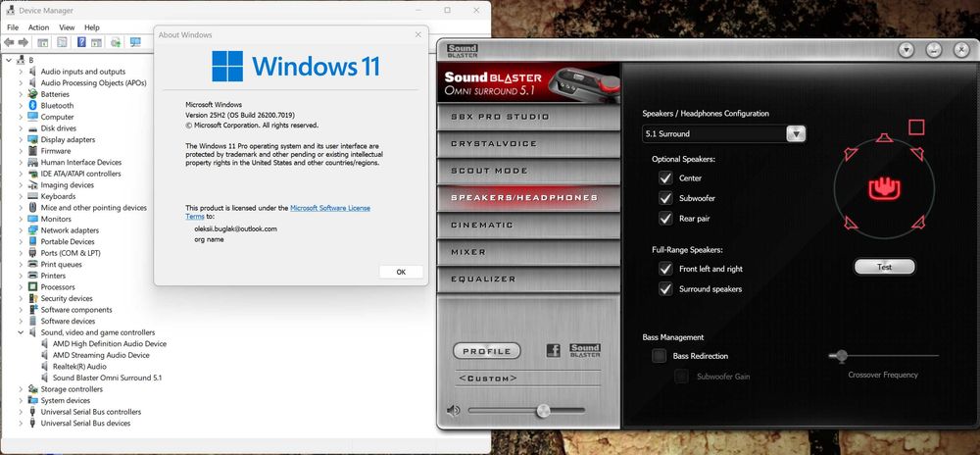Screen dimensions: 980x455
Task: Click the Scan for hardware changes monitor icon
Action: (x=135, y=42)
